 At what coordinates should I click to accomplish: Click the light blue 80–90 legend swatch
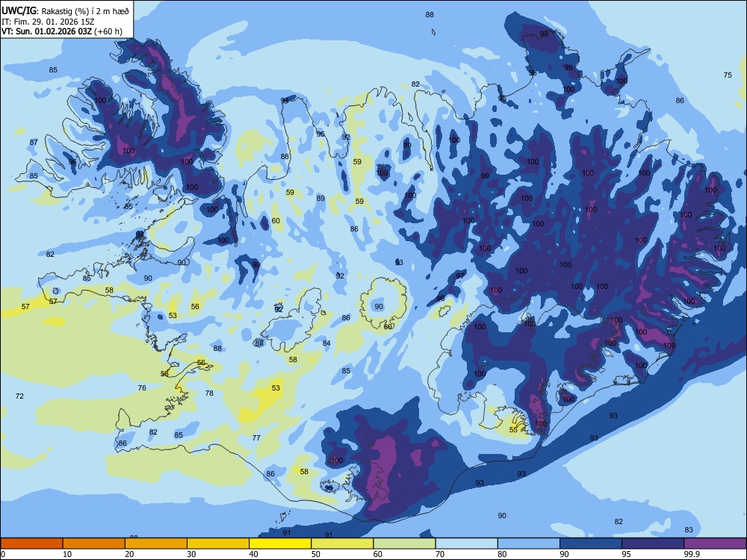(x=529, y=544)
